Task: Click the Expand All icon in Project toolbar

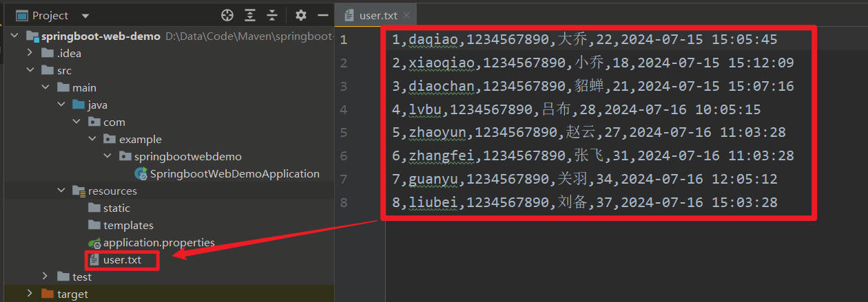Action: pos(250,15)
